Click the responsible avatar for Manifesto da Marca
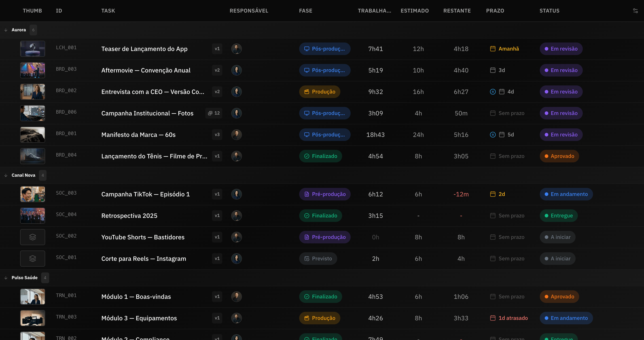The image size is (644, 340). (236, 135)
